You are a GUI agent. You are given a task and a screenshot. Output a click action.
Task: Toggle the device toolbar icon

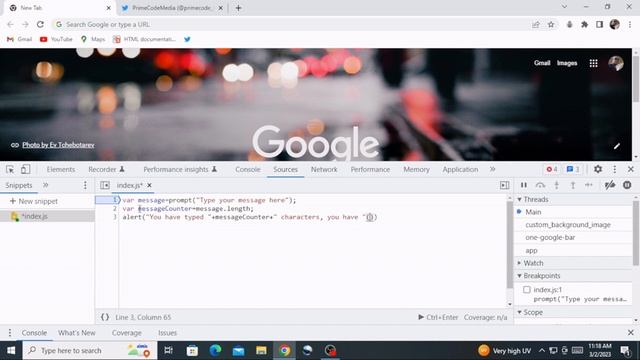[25, 169]
